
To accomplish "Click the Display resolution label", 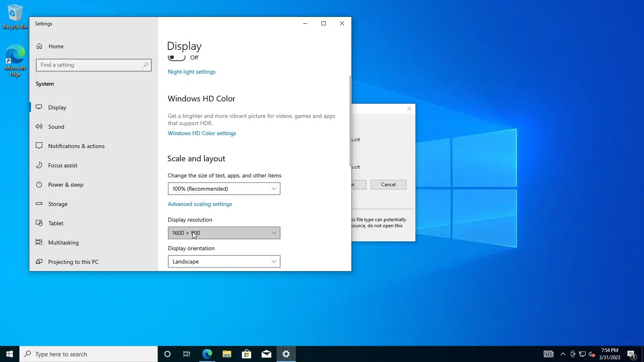I will tap(190, 220).
